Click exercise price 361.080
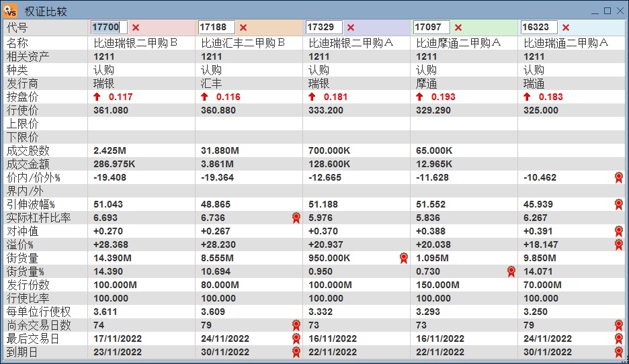 tap(111, 110)
